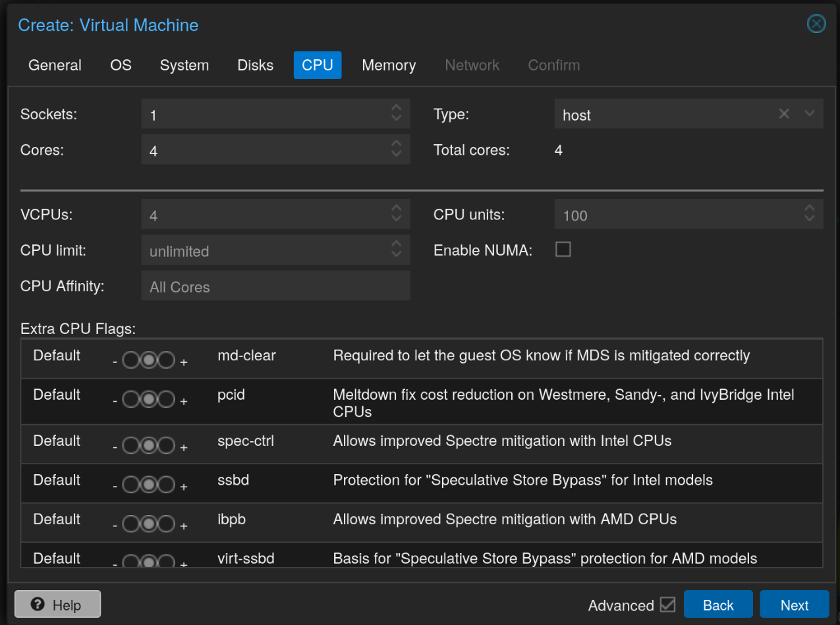Switch to the Memory tab
Viewport: 840px width, 625px height.
point(388,65)
